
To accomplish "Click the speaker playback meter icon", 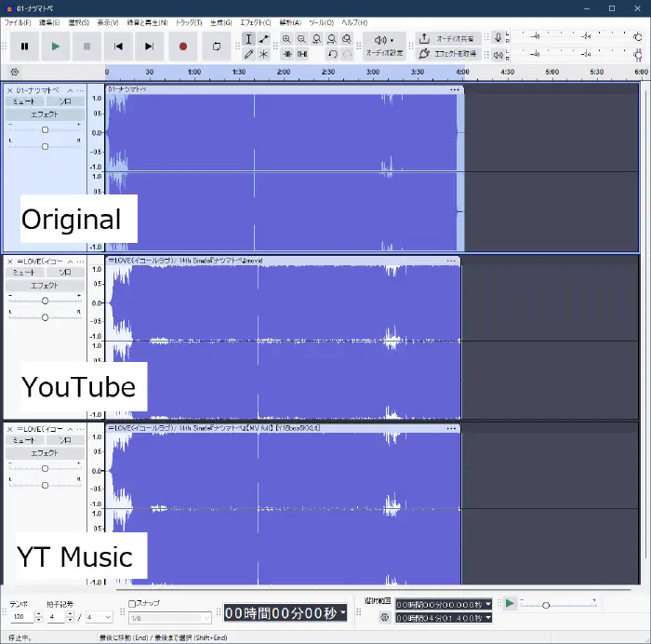I will pyautogui.click(x=498, y=54).
